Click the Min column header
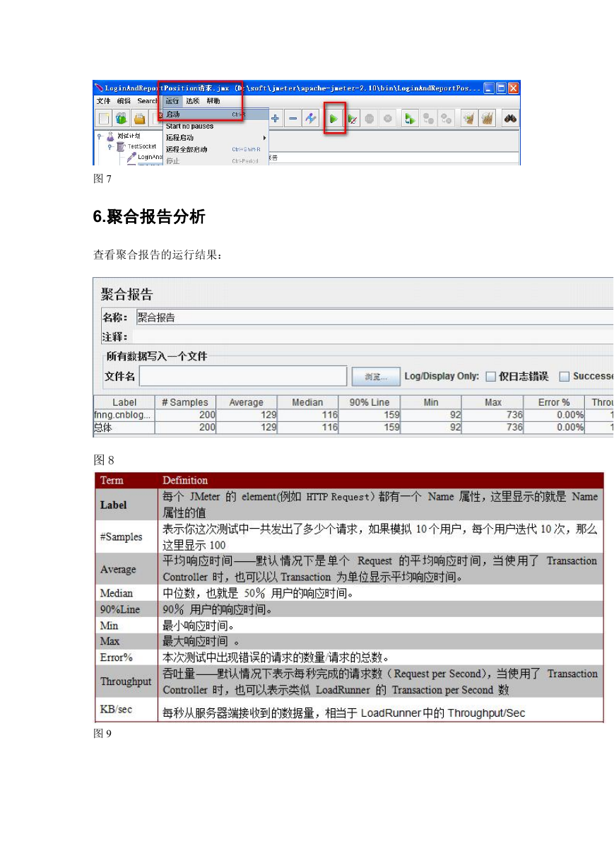Viewport: 614px width, 868px height. click(431, 402)
